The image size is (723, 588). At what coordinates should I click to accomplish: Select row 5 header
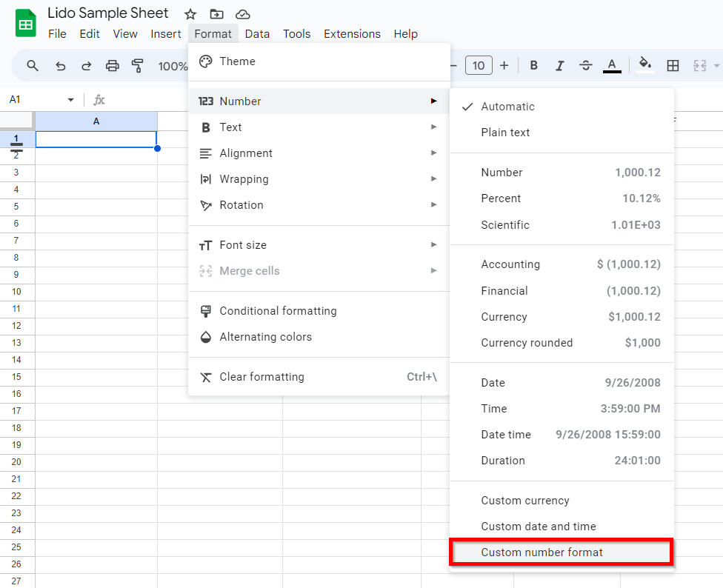coord(16,207)
